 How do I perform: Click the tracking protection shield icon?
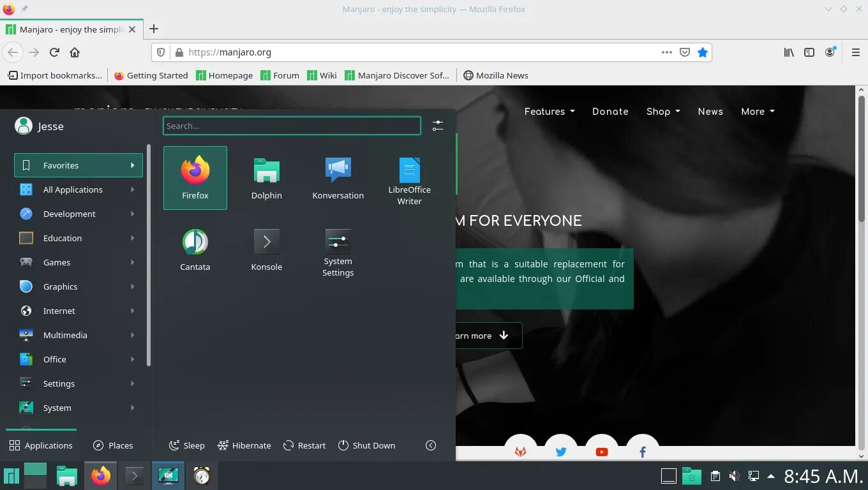(x=161, y=52)
